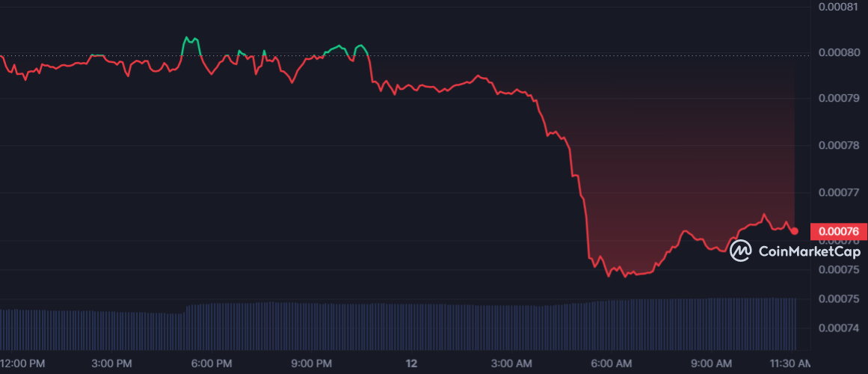Screen dimensions: 868x374
Task: Click the red 0.00076 current price tag
Action: click(839, 231)
